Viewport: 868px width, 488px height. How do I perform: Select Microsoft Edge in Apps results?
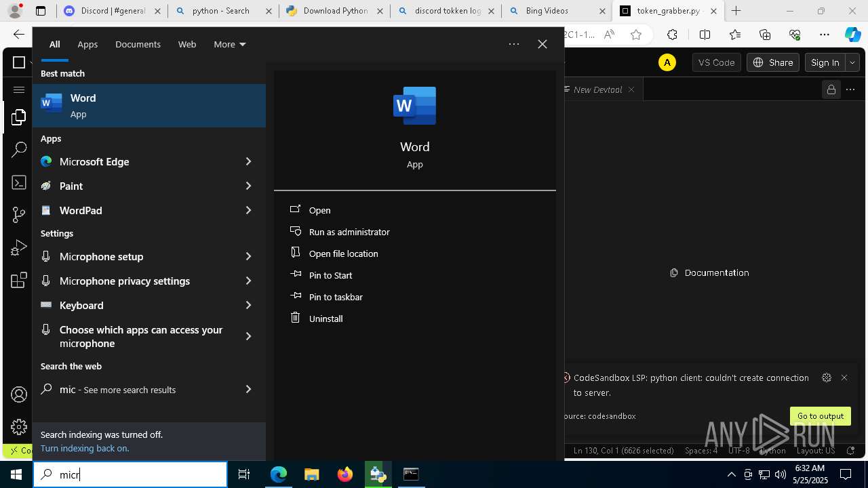[x=136, y=161]
